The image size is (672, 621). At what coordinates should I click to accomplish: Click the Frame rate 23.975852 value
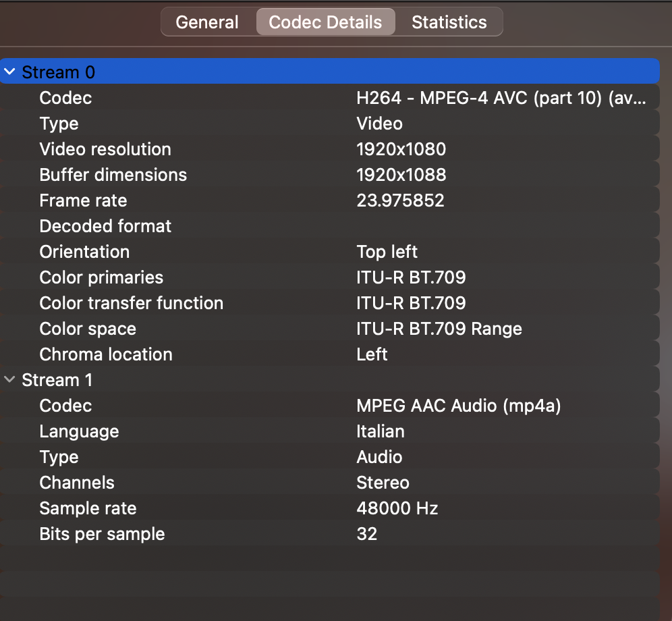[x=400, y=200]
